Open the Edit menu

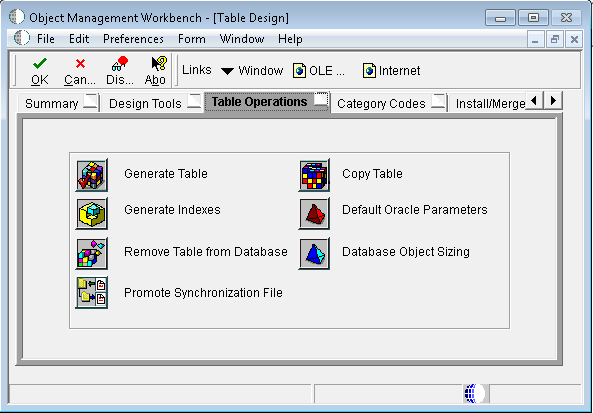coord(79,39)
